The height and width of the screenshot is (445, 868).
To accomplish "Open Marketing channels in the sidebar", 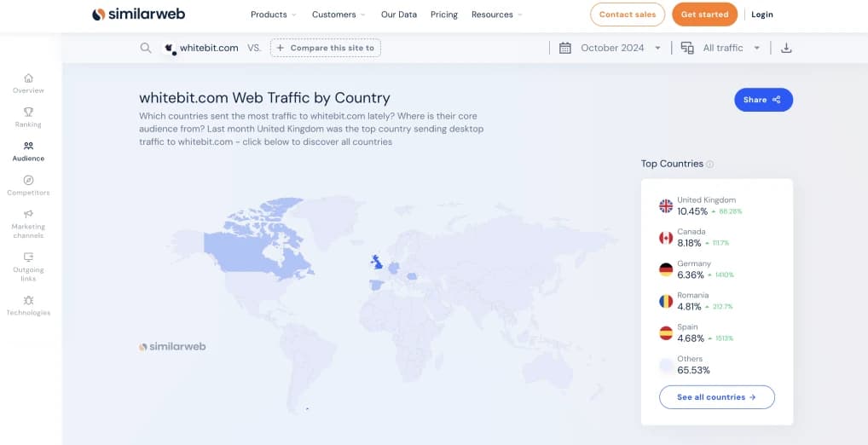I will [28, 224].
